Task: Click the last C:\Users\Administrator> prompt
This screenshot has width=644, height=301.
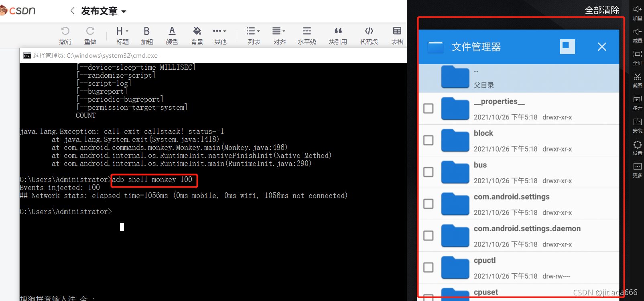Action: (66, 212)
